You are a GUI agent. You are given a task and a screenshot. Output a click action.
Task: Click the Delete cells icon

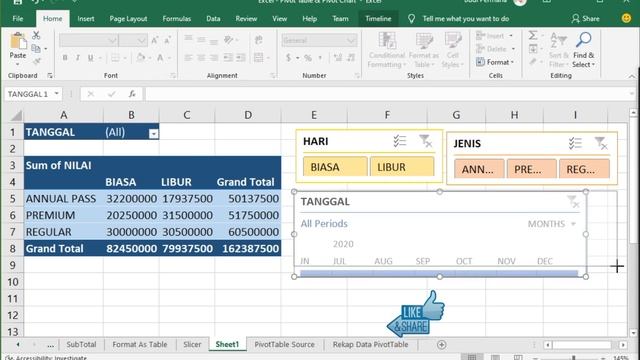pos(480,49)
